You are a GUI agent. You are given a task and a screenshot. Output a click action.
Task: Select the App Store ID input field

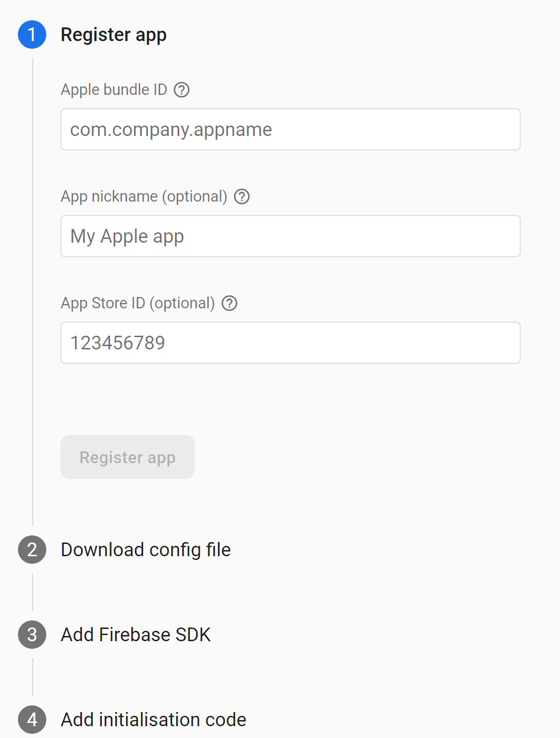tap(290, 343)
